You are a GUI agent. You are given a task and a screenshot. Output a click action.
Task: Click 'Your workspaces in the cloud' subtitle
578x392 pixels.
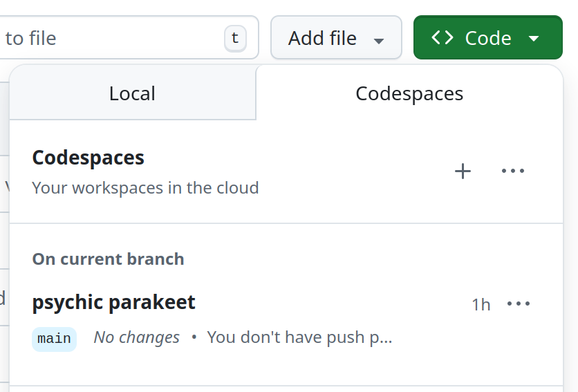pos(145,187)
